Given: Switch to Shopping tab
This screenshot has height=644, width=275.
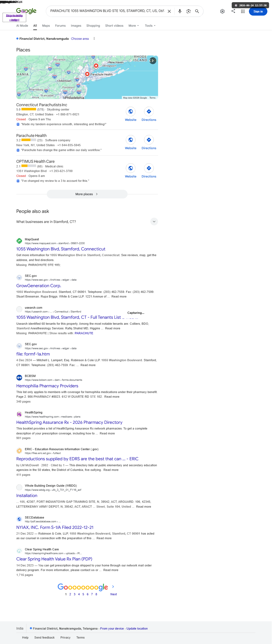Looking at the screenshot, I should click(x=93, y=26).
